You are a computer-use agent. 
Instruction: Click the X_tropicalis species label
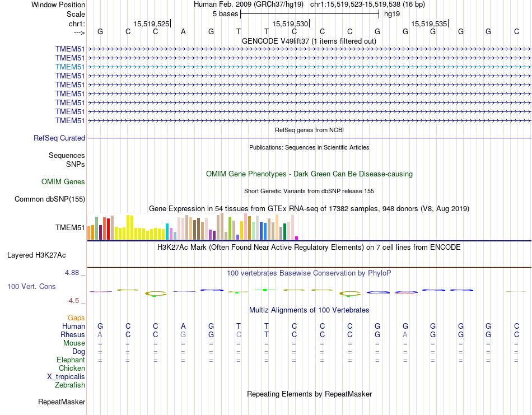[66, 377]
